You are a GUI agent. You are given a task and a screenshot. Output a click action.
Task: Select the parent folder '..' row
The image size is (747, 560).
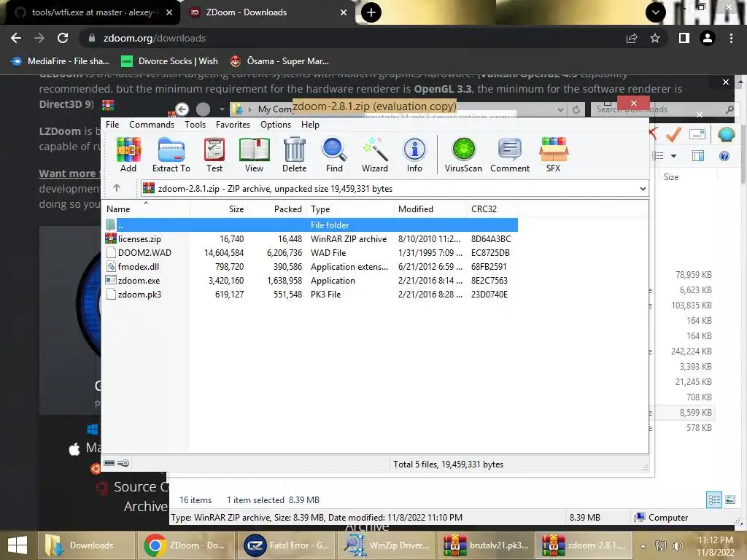click(311, 225)
